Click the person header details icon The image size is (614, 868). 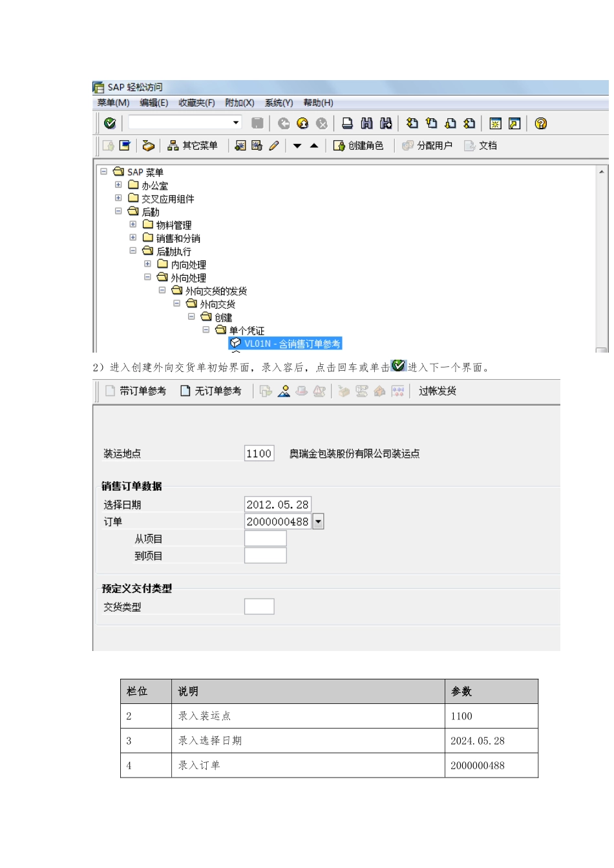click(284, 391)
